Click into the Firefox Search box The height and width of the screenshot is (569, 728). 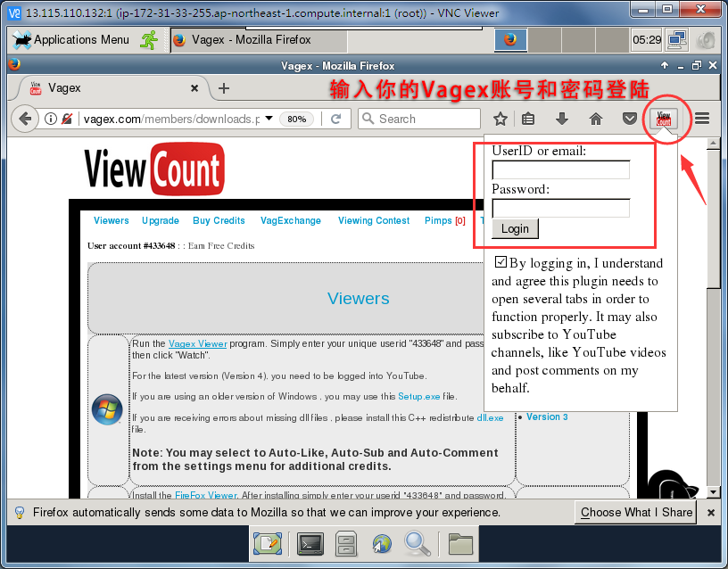pyautogui.click(x=419, y=119)
